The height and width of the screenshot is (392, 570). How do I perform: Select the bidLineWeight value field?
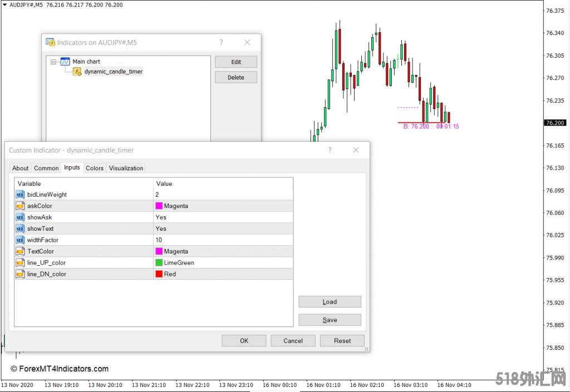223,195
